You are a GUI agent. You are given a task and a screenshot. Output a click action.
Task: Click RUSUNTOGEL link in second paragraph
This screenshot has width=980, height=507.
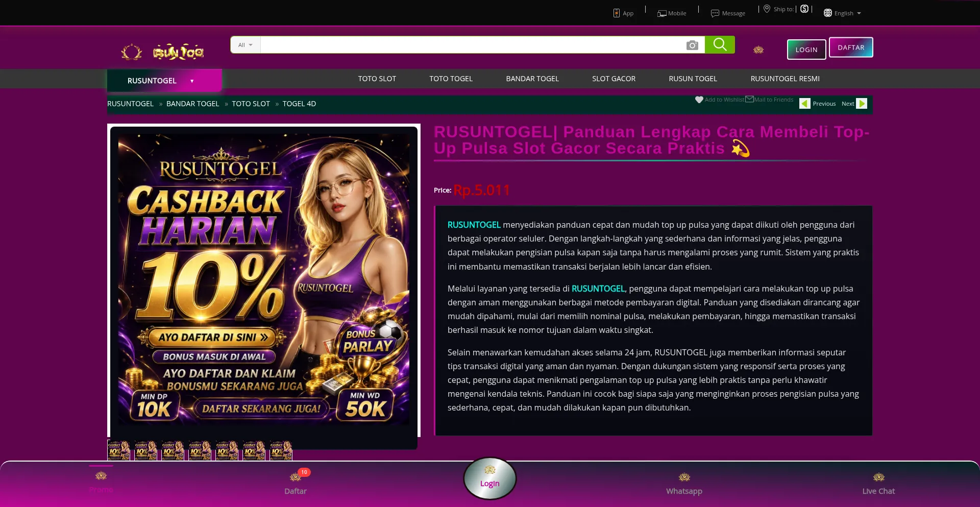point(598,288)
